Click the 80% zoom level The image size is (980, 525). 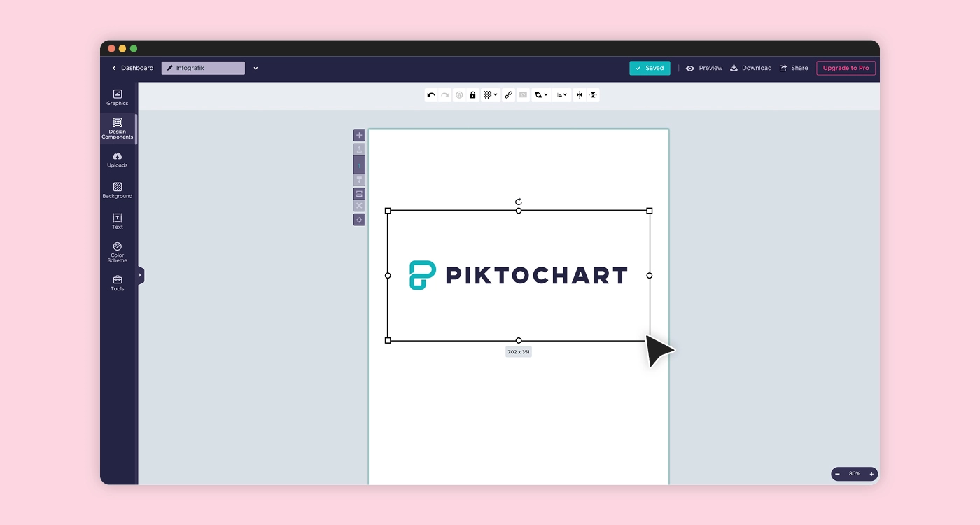(x=855, y=474)
